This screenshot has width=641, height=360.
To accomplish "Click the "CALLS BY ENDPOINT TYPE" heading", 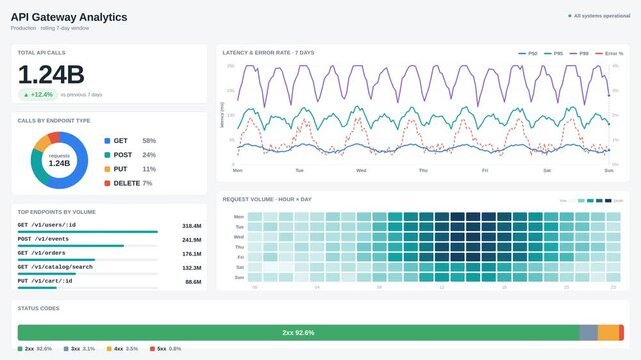I will 54,121.
